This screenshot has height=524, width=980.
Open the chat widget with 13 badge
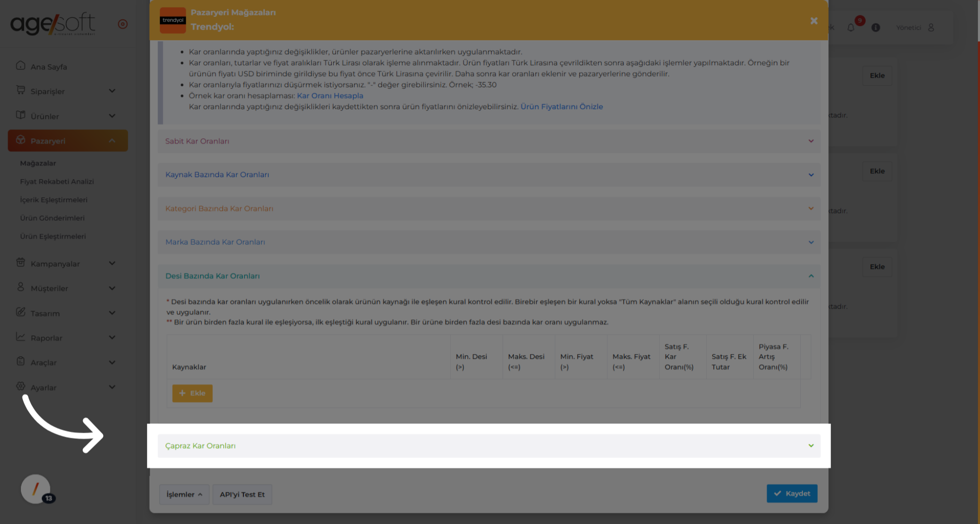click(36, 489)
